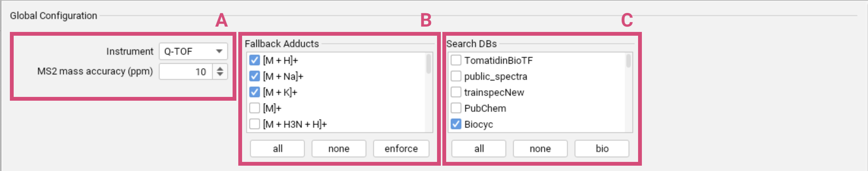This screenshot has height=171, width=868.
Task: Click the bio button under Search DBs
Action: point(602,149)
